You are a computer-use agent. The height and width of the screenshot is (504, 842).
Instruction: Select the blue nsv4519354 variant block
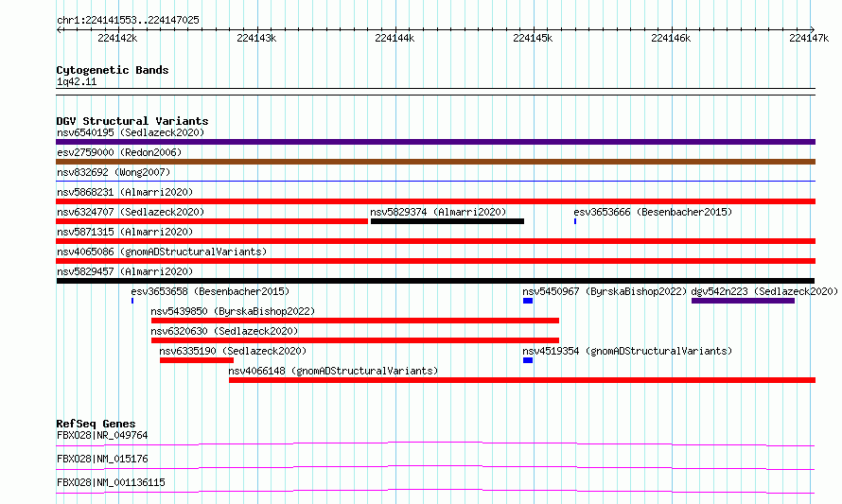[x=528, y=360]
